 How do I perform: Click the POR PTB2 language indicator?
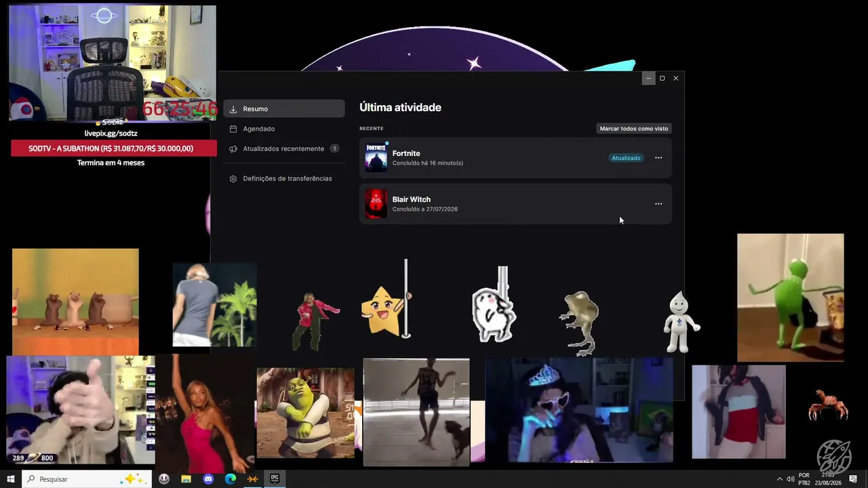(x=804, y=479)
